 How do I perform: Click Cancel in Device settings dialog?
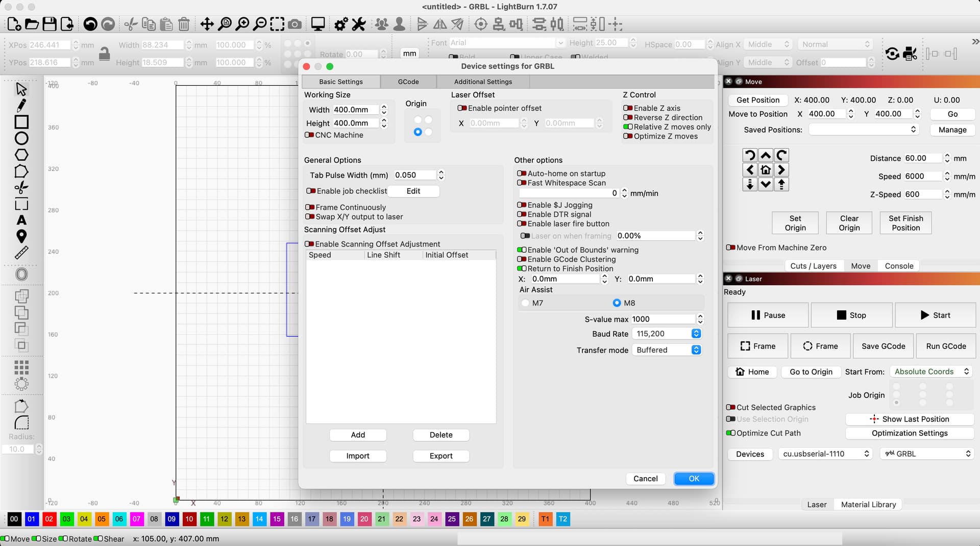point(645,479)
